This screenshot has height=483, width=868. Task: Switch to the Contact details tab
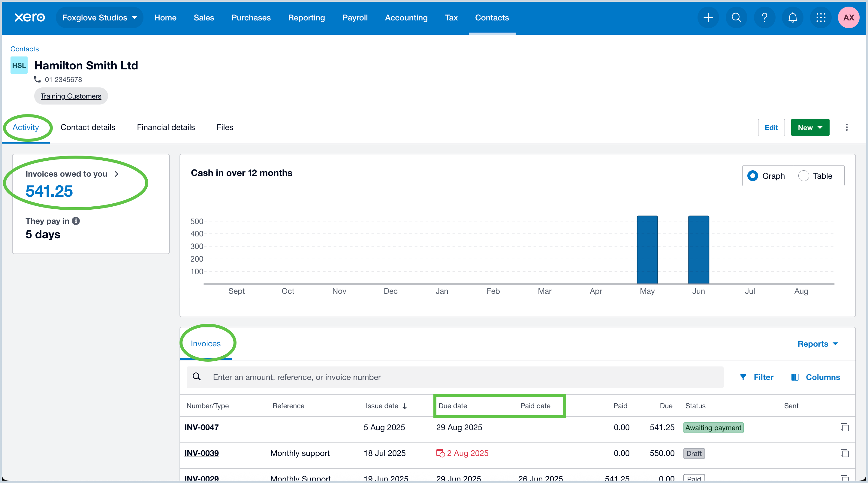(88, 127)
